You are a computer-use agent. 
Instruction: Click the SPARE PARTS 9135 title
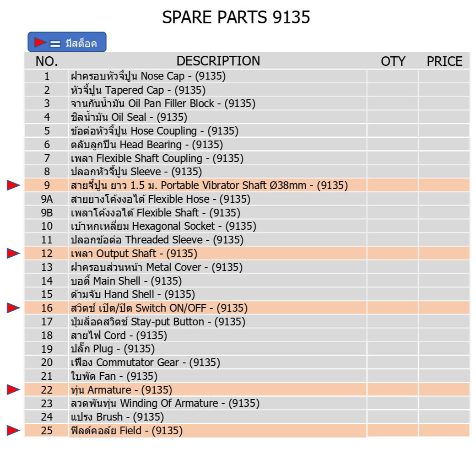(236, 17)
